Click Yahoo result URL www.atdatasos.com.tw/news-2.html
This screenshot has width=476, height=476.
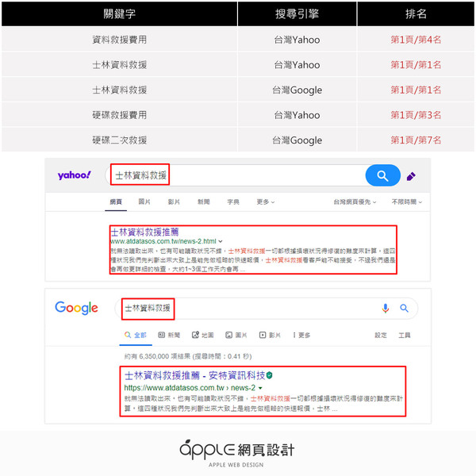(x=163, y=241)
